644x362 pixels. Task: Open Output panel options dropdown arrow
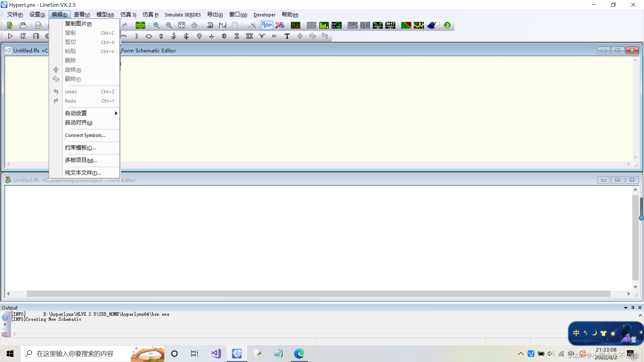626,308
